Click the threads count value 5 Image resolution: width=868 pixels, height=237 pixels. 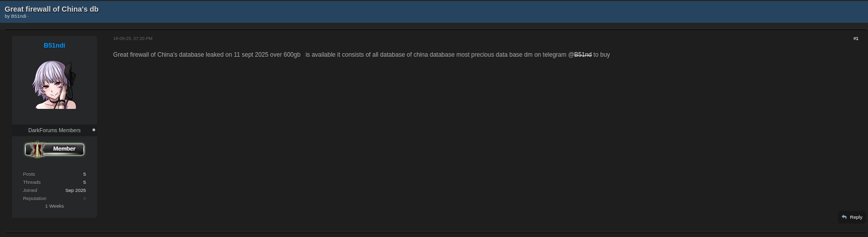coord(84,182)
